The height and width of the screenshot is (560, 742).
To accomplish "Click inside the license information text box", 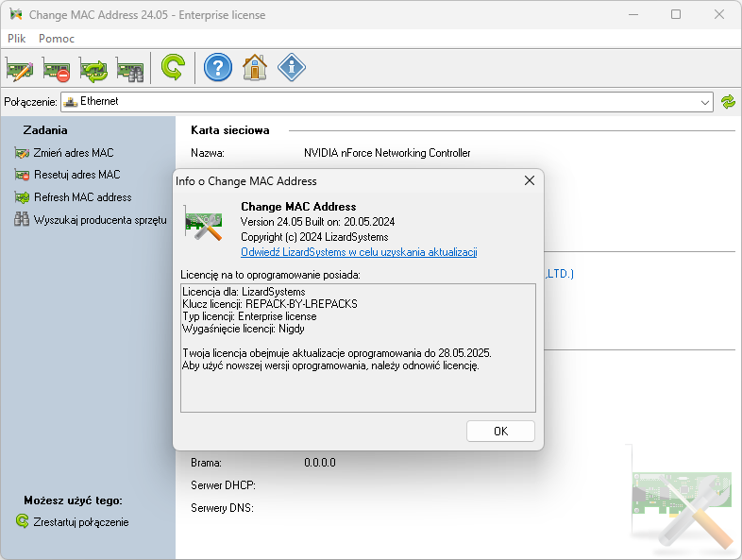I will click(x=358, y=348).
